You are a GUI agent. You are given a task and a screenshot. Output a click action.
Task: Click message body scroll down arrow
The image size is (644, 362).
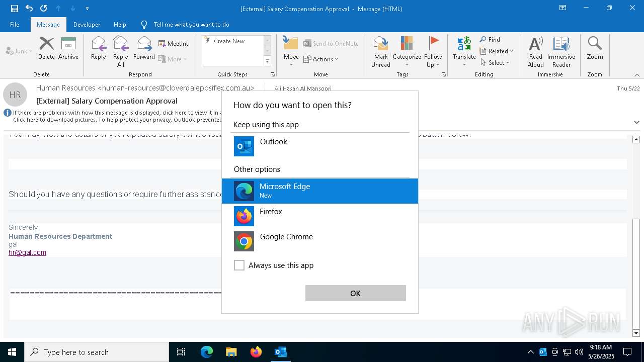point(636,333)
